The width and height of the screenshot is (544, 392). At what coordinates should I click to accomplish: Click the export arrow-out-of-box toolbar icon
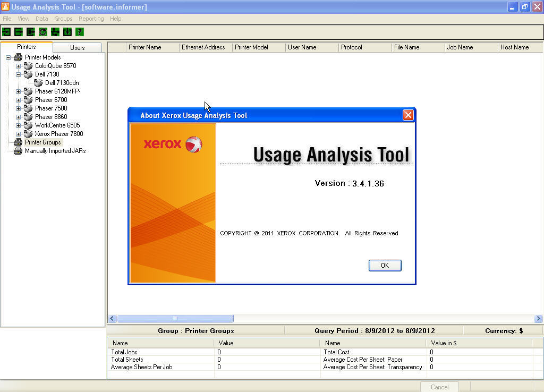pyautogui.click(x=19, y=32)
